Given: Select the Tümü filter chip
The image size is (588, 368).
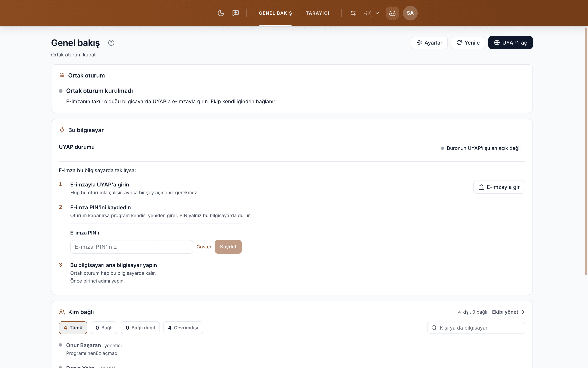Looking at the screenshot, I should click(x=73, y=328).
